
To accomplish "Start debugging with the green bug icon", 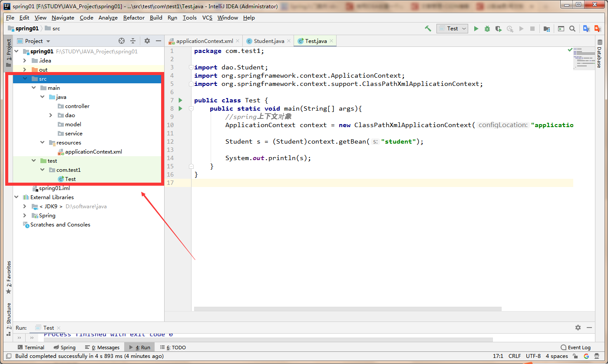I will (x=487, y=29).
